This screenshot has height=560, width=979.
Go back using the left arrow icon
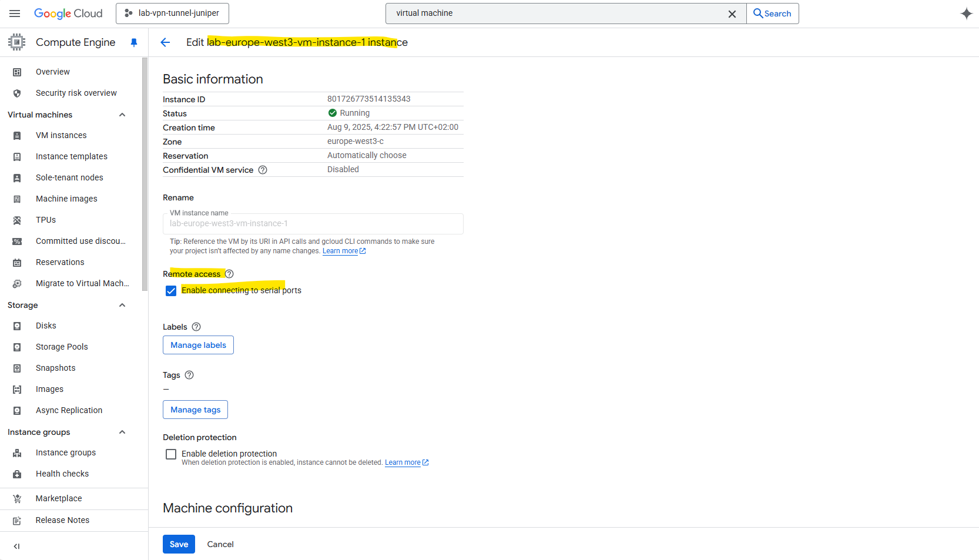click(165, 42)
